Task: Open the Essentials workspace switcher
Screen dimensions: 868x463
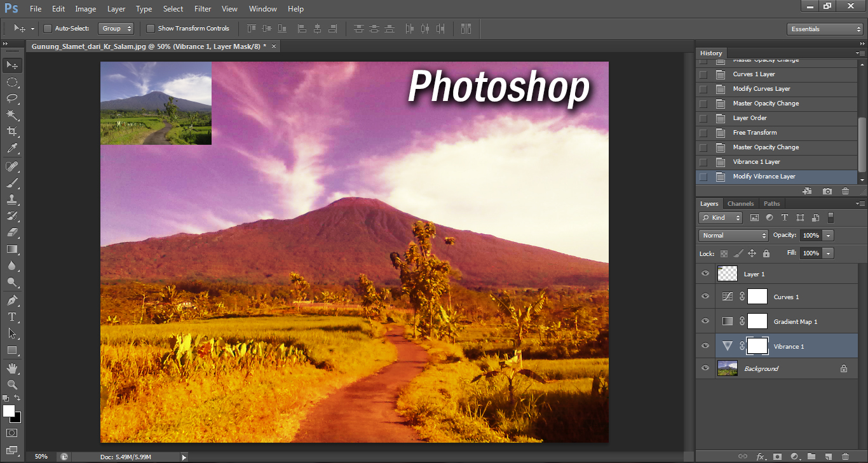Action: point(824,29)
